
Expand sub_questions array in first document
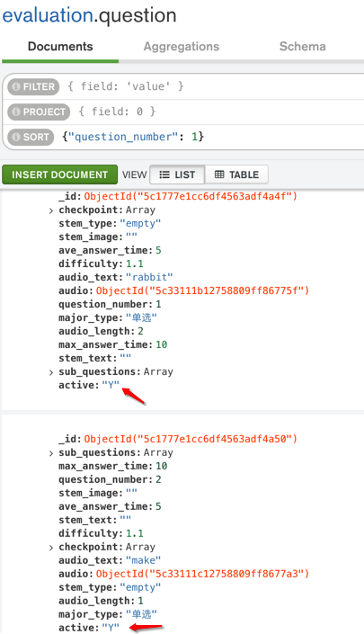coord(51,372)
